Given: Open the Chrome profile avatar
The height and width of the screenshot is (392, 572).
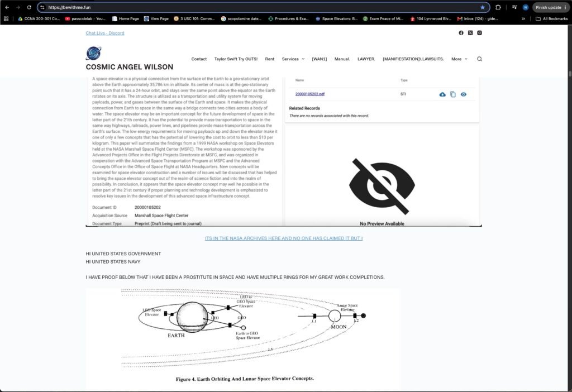Looking at the screenshot, I should point(525,7).
